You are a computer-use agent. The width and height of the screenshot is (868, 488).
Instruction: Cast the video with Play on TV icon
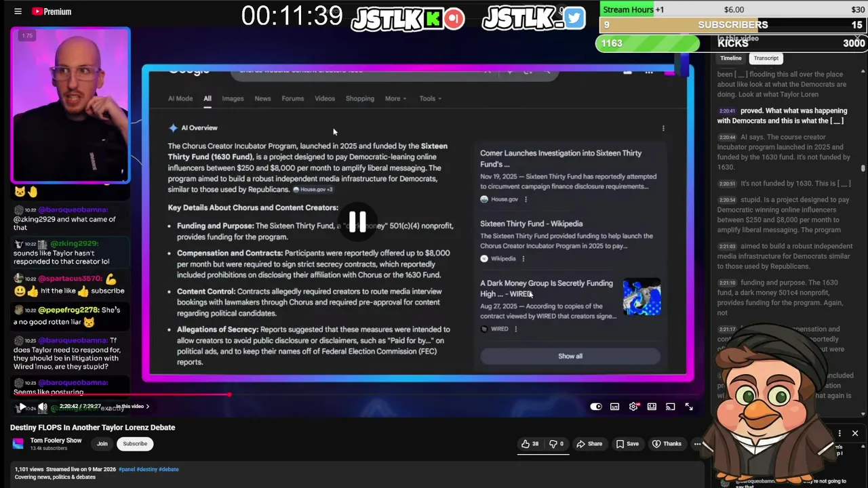tap(670, 407)
